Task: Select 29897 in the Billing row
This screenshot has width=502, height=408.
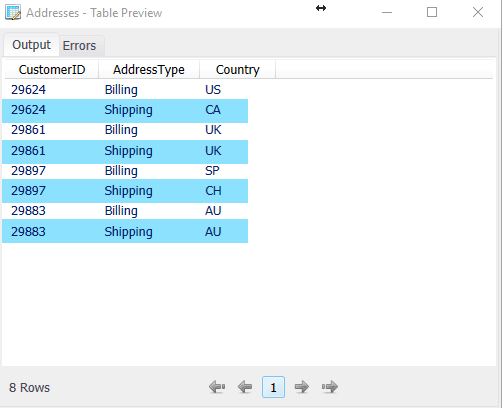Action: pos(28,171)
